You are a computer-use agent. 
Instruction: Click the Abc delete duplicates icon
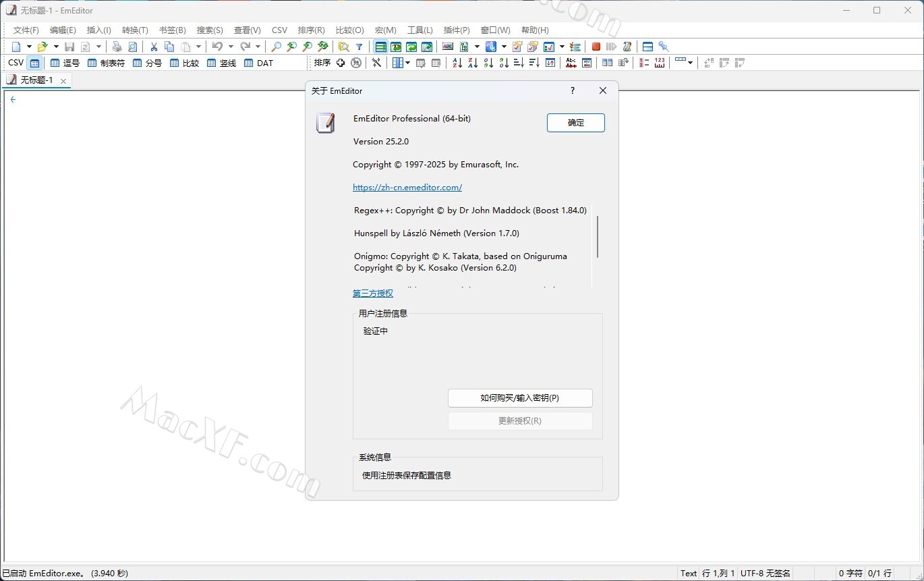tap(571, 63)
